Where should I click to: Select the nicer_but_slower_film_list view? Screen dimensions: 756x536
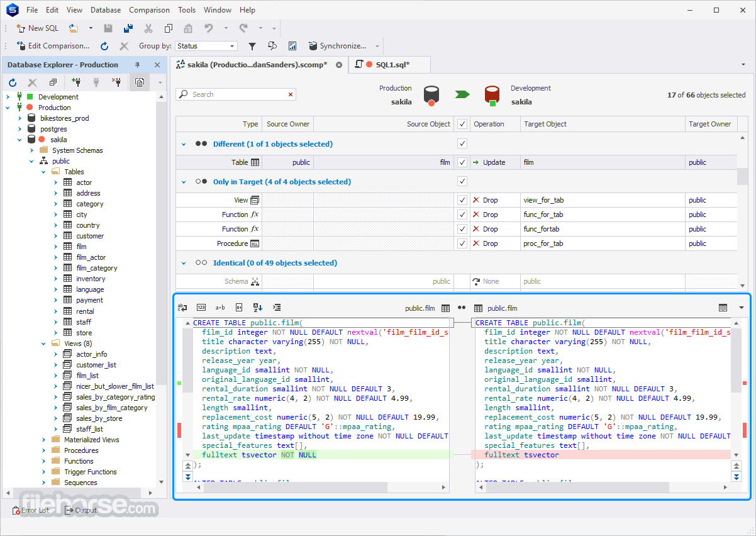[115, 386]
